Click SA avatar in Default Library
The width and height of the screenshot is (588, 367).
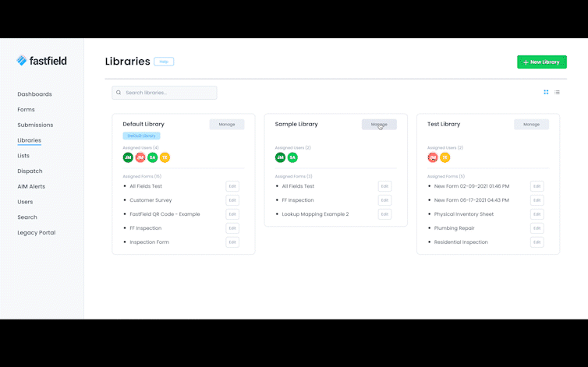(x=152, y=157)
